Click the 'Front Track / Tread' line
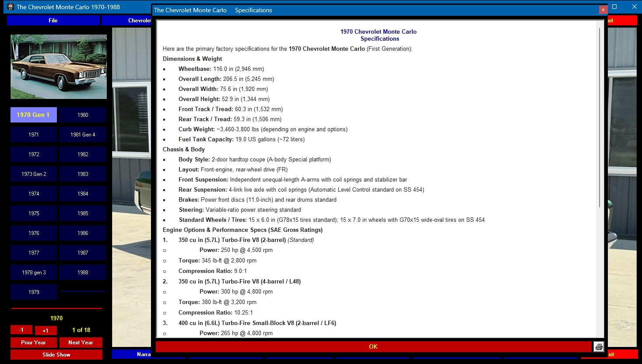This screenshot has width=642, height=364. [231, 109]
